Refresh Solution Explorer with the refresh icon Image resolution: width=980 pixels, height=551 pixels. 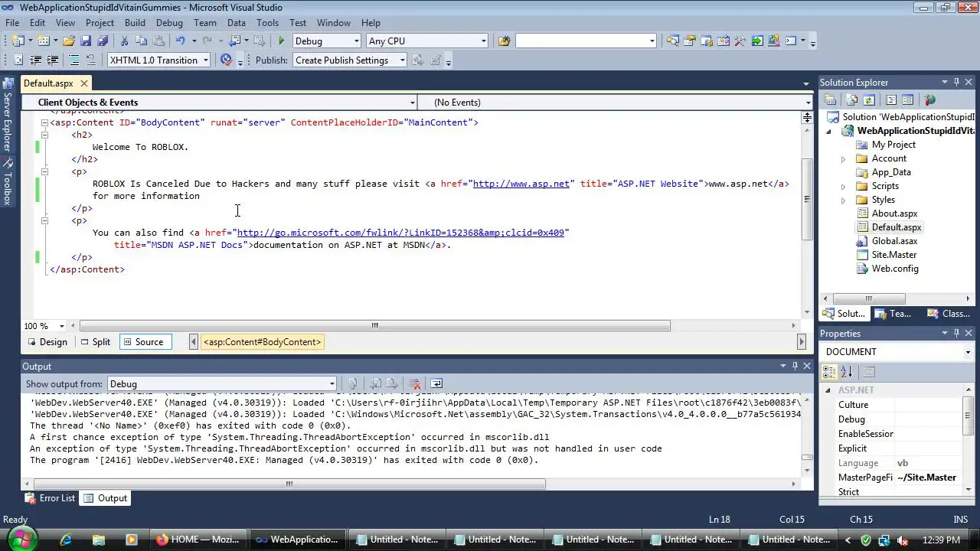pyautogui.click(x=869, y=99)
